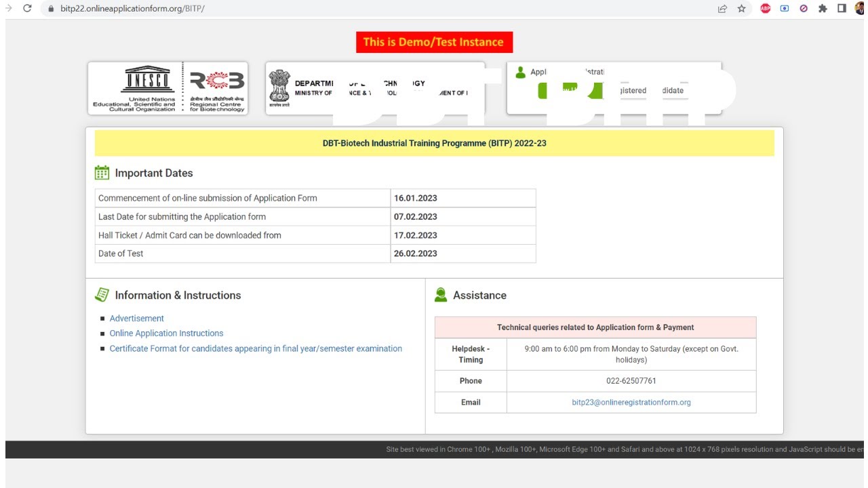Click the 'Important Dates' section heading
This screenshot has height=488, width=868.
point(154,174)
